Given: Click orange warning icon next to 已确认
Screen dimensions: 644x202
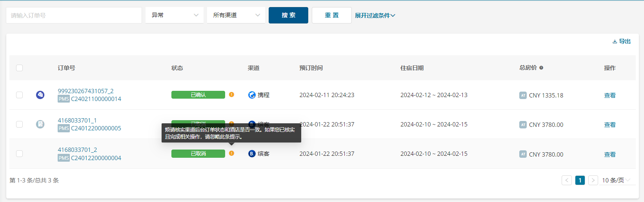Looking at the screenshot, I should pyautogui.click(x=231, y=94).
